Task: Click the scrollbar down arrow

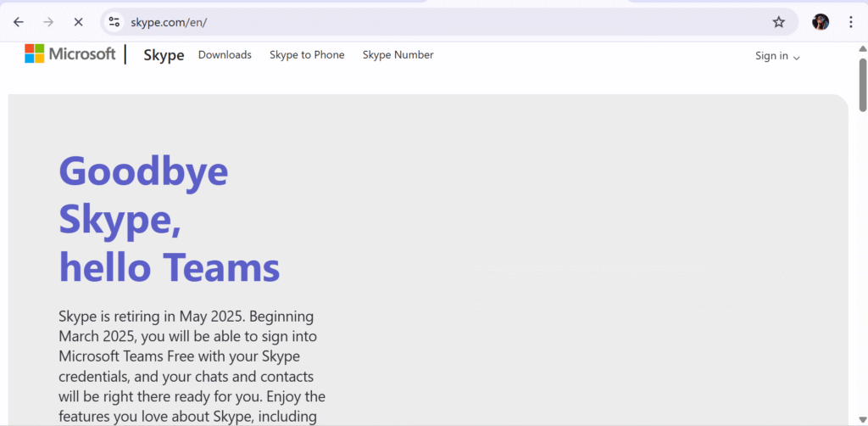Action: [x=862, y=420]
